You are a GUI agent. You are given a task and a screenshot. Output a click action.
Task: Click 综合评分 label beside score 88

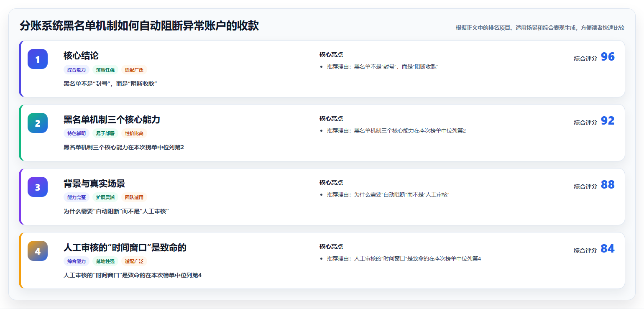(x=585, y=186)
